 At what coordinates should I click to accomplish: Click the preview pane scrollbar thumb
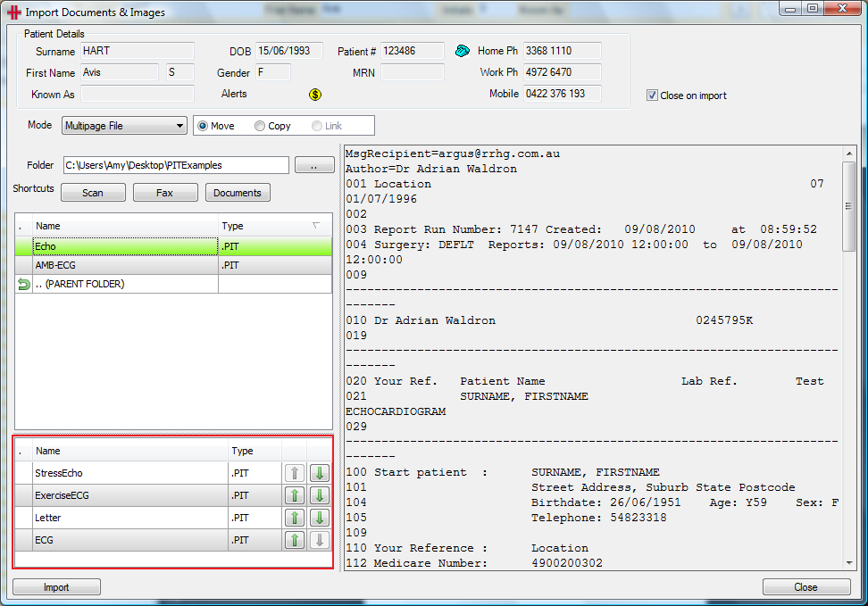point(849,206)
